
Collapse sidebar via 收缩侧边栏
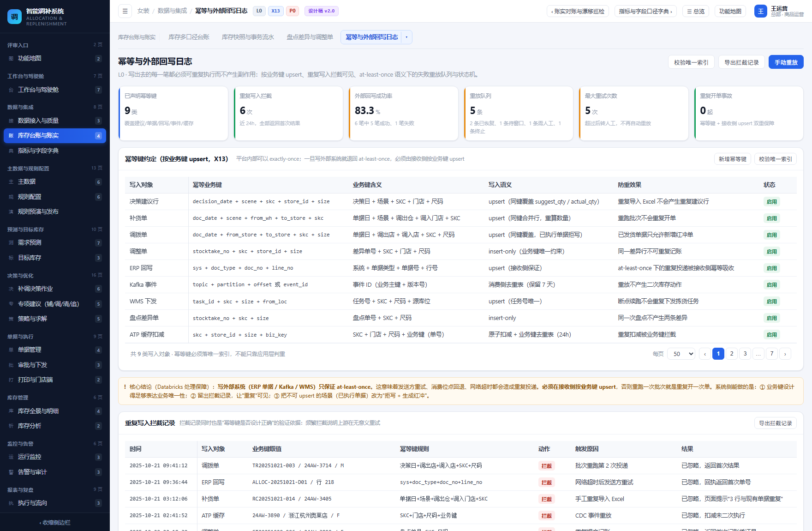(55, 523)
